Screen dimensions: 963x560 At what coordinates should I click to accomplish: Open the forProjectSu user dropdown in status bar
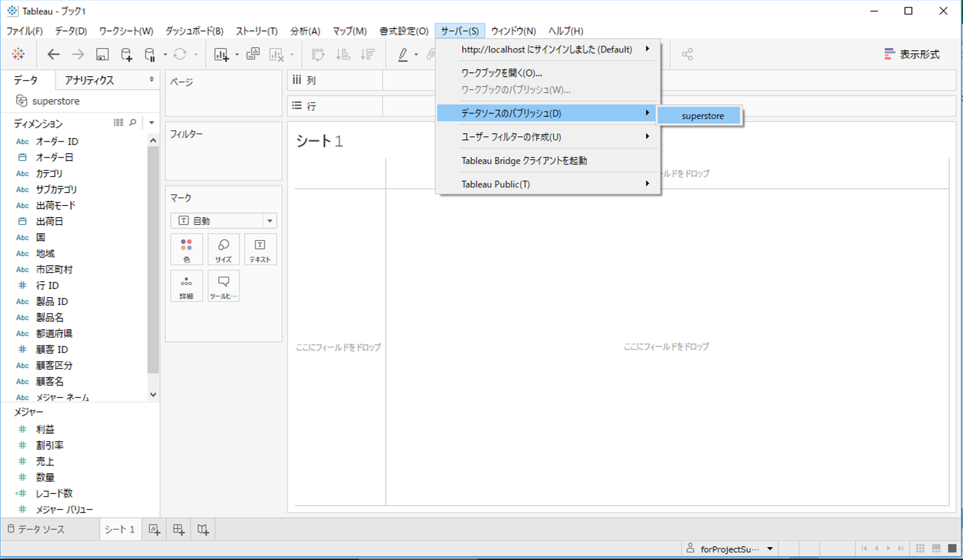[771, 549]
